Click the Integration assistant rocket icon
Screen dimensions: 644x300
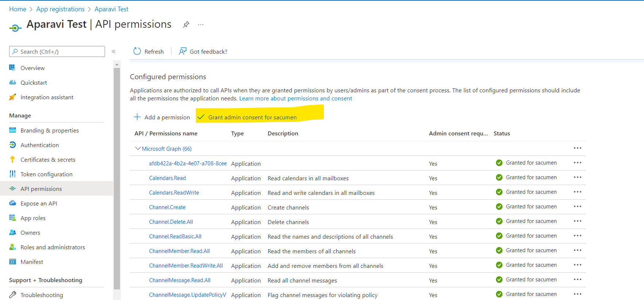coord(12,97)
